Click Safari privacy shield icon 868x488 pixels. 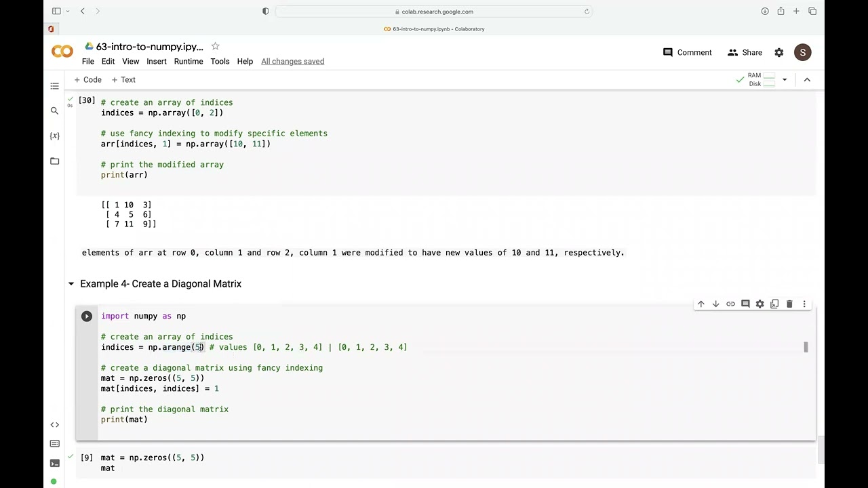point(265,11)
